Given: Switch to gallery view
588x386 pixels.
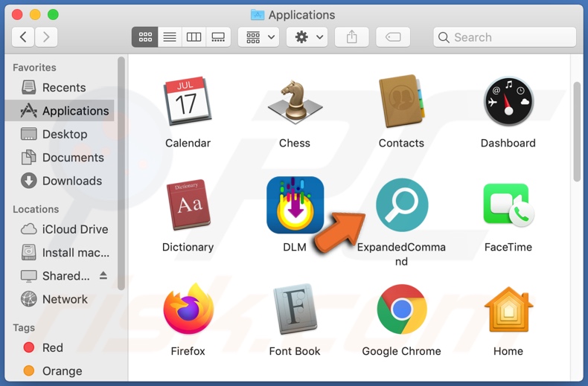Looking at the screenshot, I should coord(218,37).
